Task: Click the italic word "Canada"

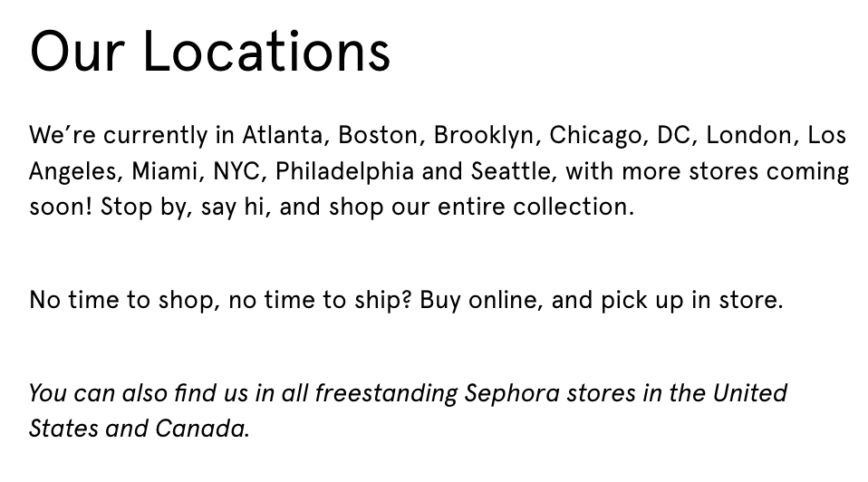Action: click(x=199, y=429)
